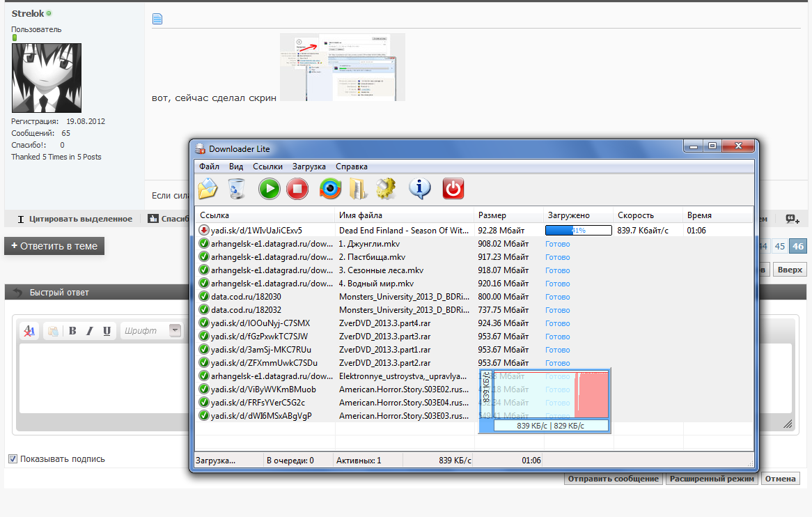
Task: Open settings with the yellow gear icon
Action: point(385,189)
